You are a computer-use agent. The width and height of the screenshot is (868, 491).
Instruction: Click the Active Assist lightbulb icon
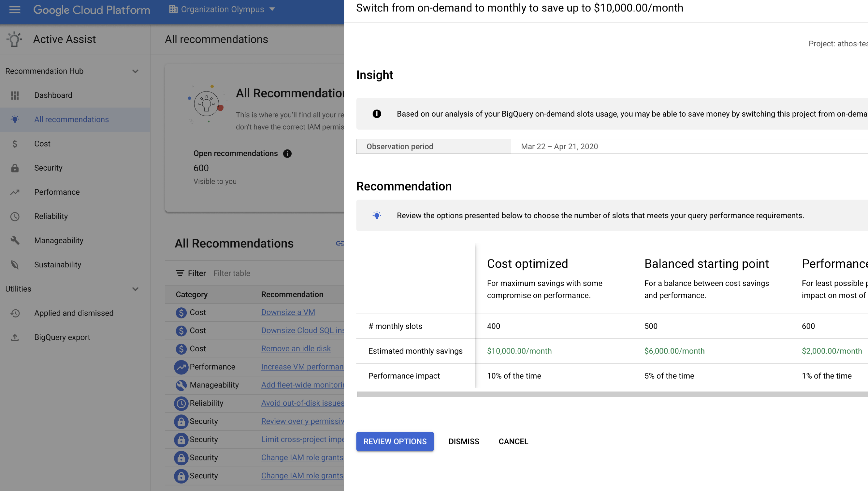pos(15,39)
